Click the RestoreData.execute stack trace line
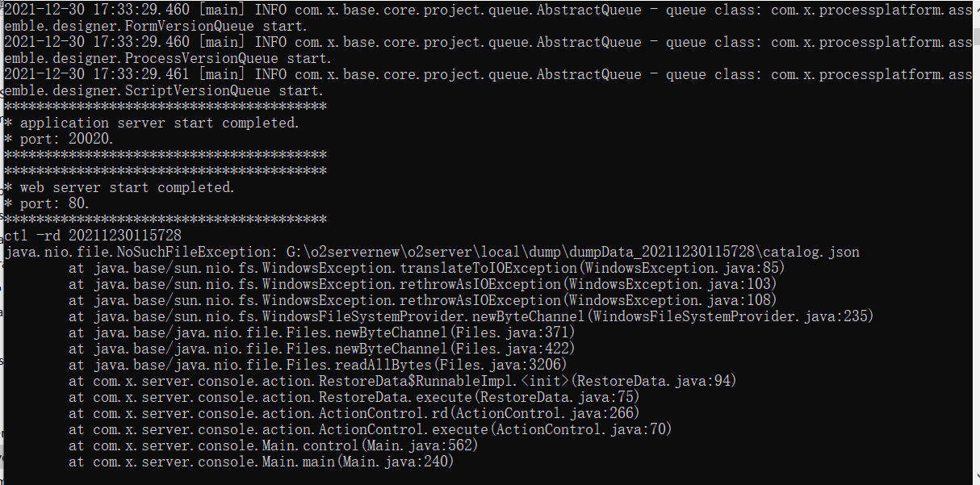The image size is (980, 485). pyautogui.click(x=354, y=397)
